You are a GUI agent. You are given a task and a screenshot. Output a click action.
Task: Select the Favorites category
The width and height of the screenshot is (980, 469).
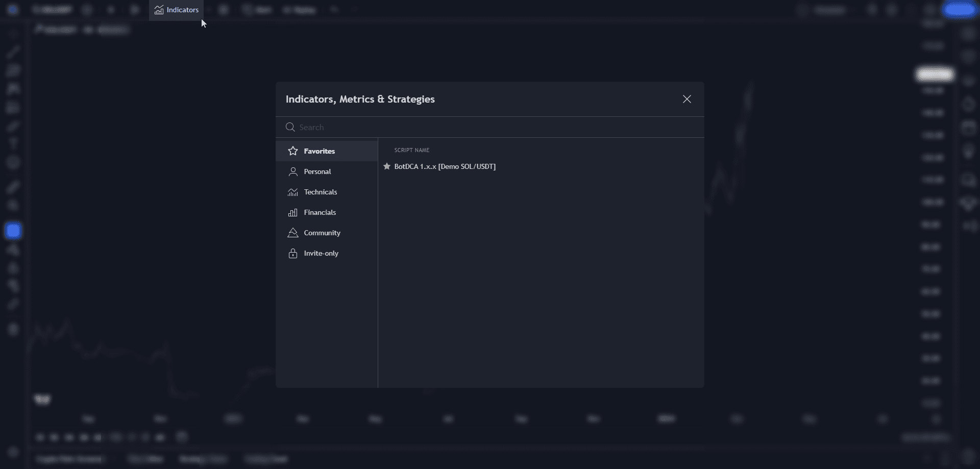319,151
